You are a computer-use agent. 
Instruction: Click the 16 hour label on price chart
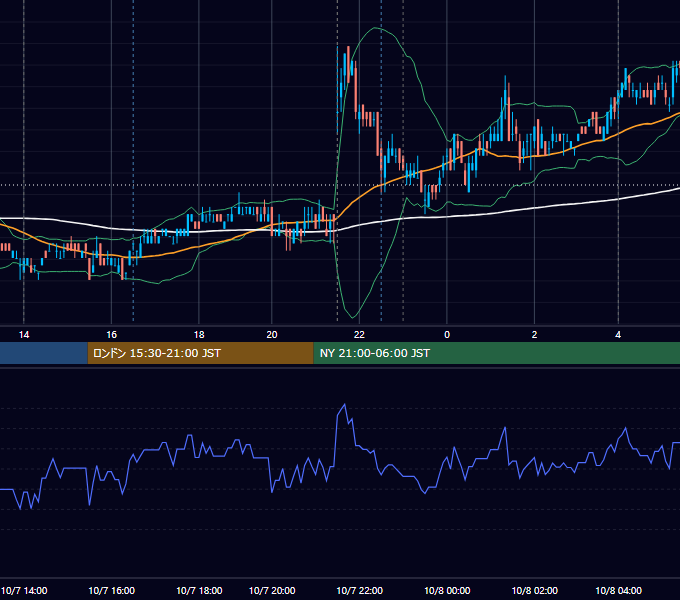(x=111, y=335)
